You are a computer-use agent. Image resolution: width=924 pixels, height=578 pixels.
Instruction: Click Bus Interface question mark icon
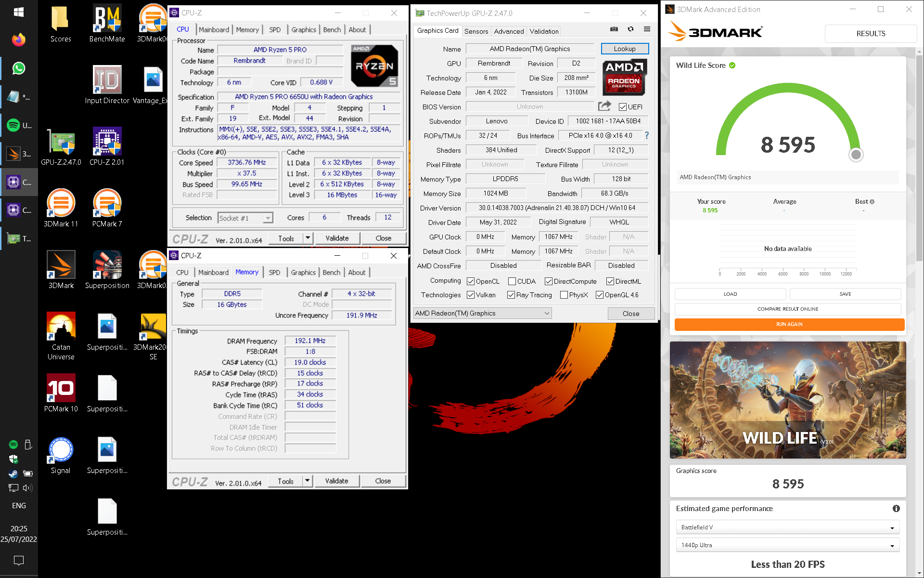click(x=647, y=136)
